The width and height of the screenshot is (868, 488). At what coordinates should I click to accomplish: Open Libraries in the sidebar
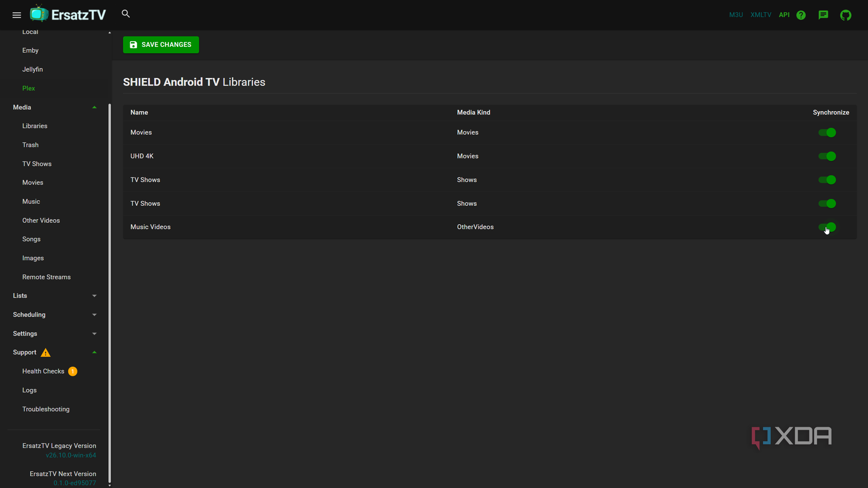pyautogui.click(x=35, y=126)
